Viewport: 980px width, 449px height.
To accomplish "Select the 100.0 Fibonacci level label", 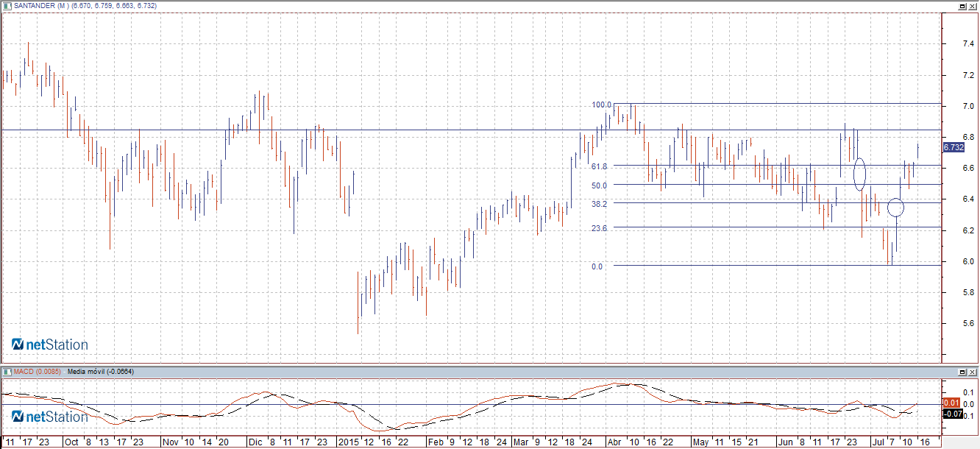I will pos(602,105).
